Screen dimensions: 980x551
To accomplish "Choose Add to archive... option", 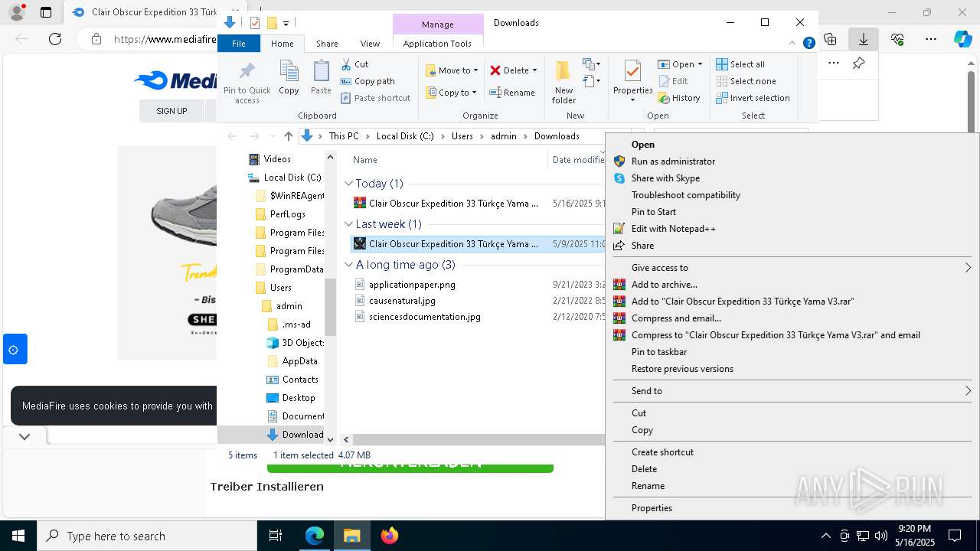I will click(x=792, y=285).
